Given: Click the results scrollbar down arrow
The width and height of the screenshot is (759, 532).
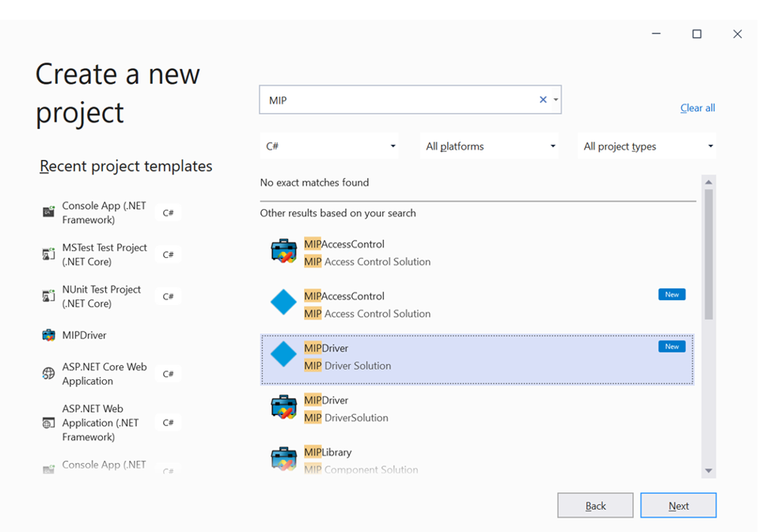Looking at the screenshot, I should pos(708,470).
